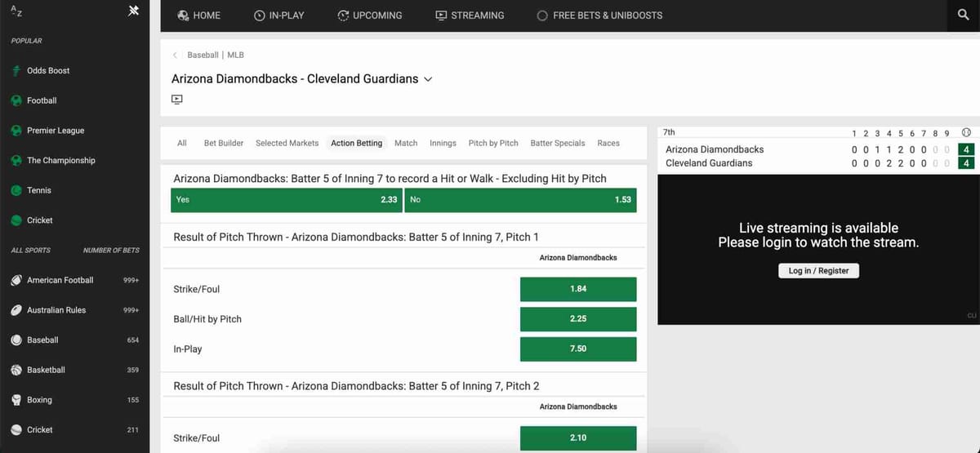The height and width of the screenshot is (453, 980).
Task: Click the live streaming player area
Action: click(x=818, y=250)
